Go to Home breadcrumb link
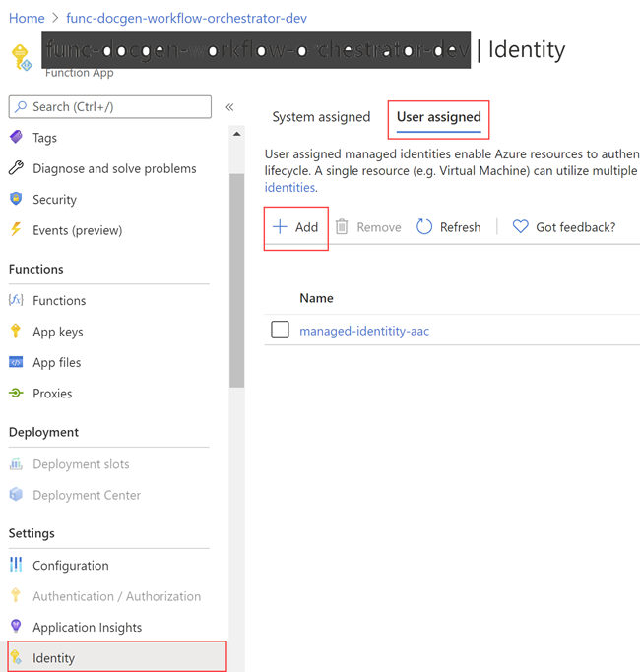This screenshot has height=672, width=640. tap(27, 18)
